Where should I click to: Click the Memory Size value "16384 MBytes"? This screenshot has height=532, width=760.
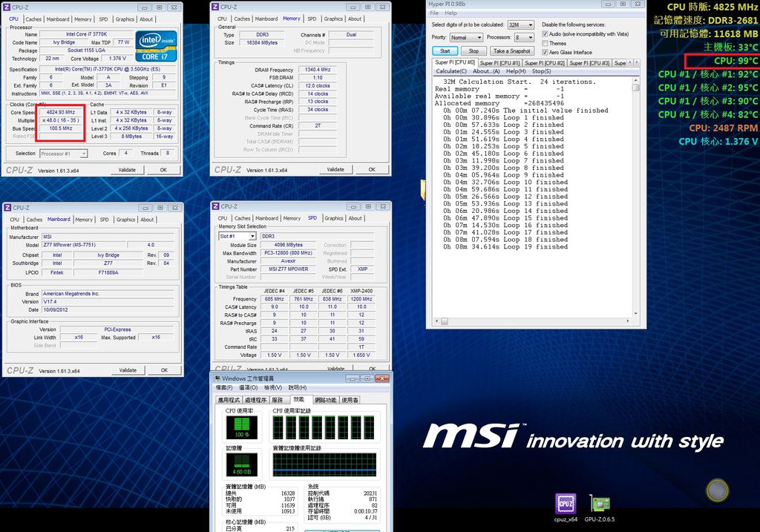(262, 42)
